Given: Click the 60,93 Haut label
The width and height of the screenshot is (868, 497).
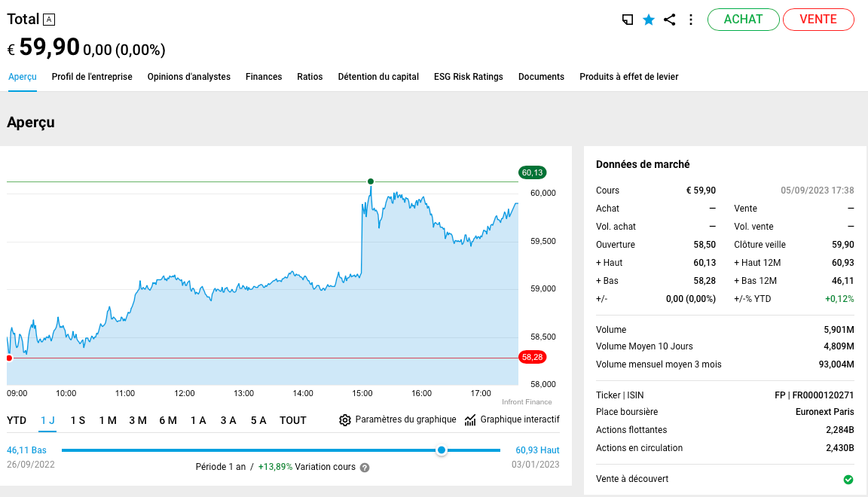Looking at the screenshot, I should (537, 450).
